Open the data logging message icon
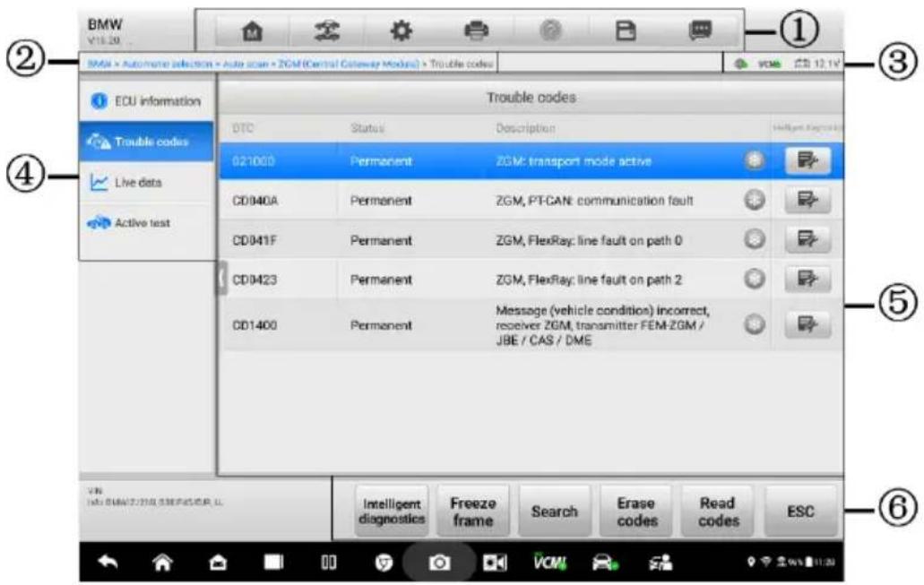924x585 pixels. click(x=700, y=30)
